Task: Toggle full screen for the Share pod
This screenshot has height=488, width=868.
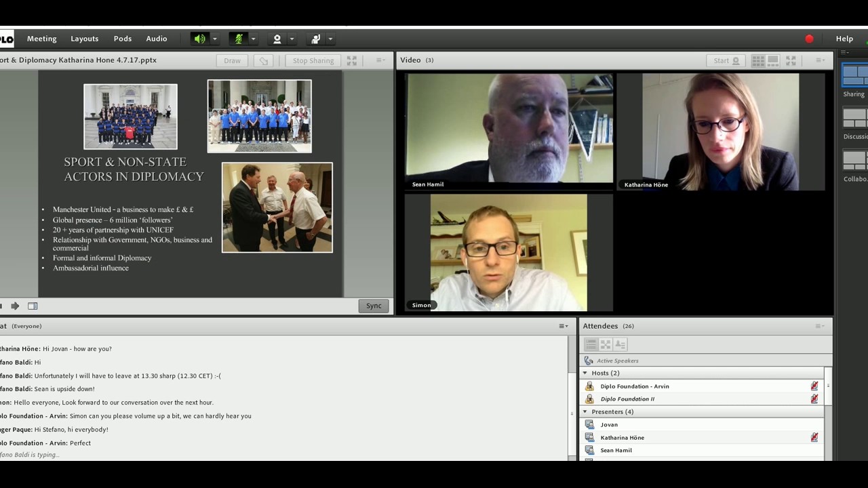Action: click(x=352, y=60)
